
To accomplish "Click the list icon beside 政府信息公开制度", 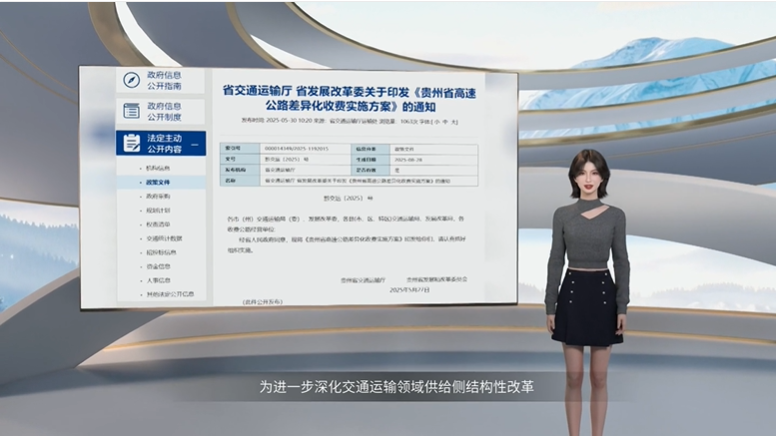I will click(131, 111).
